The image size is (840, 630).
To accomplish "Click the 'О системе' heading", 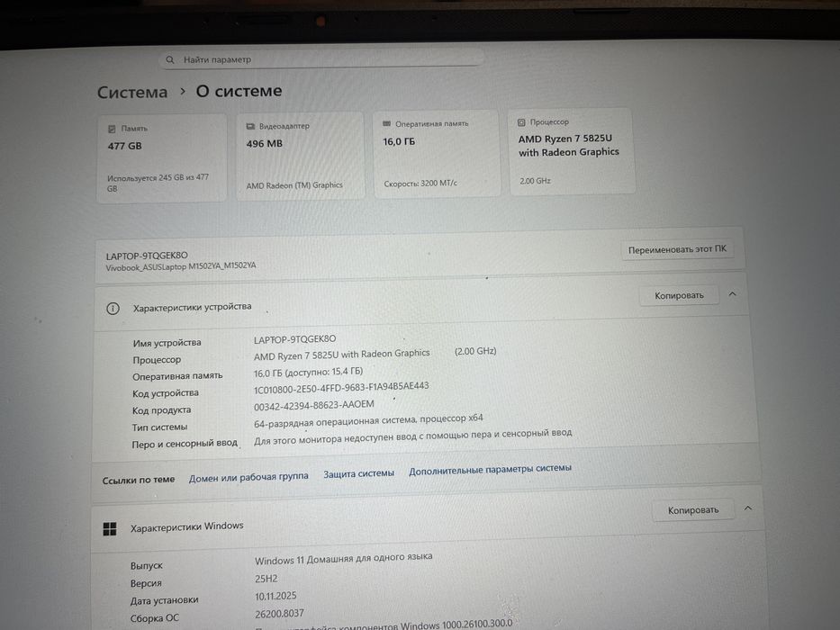I will click(x=239, y=91).
